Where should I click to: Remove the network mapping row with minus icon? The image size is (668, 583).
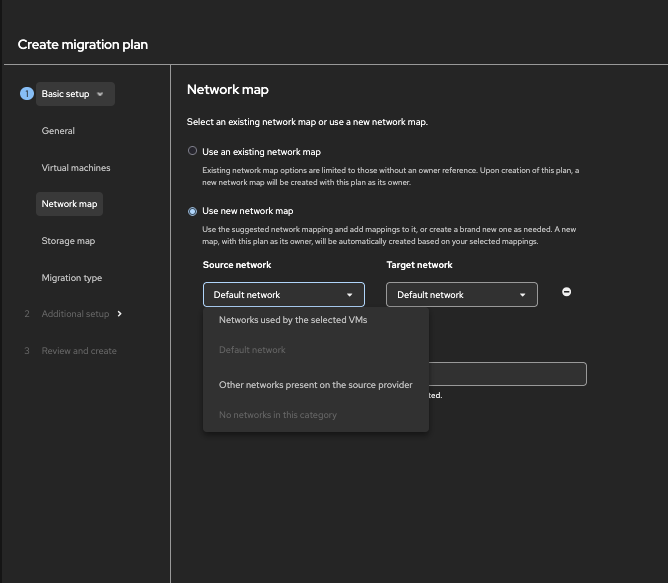click(x=567, y=292)
